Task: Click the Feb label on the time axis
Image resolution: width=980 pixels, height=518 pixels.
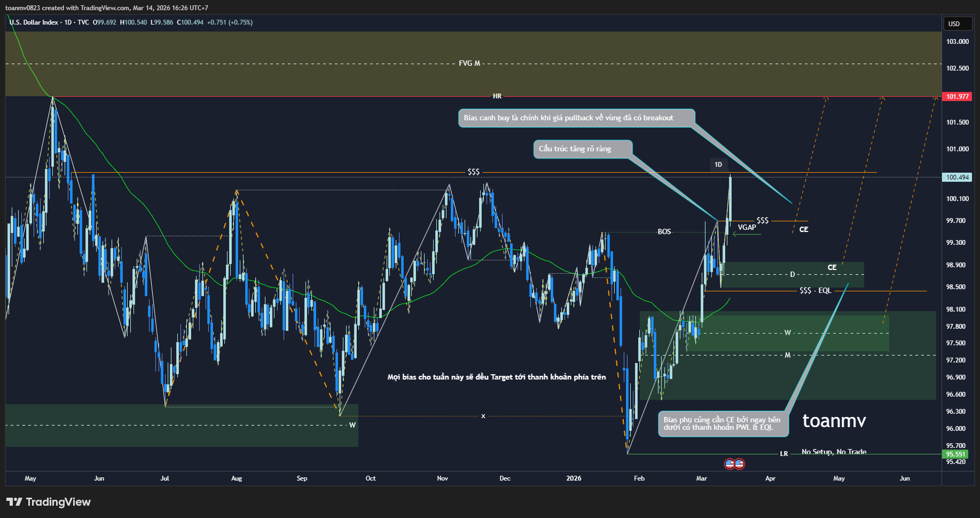Action: (639, 478)
